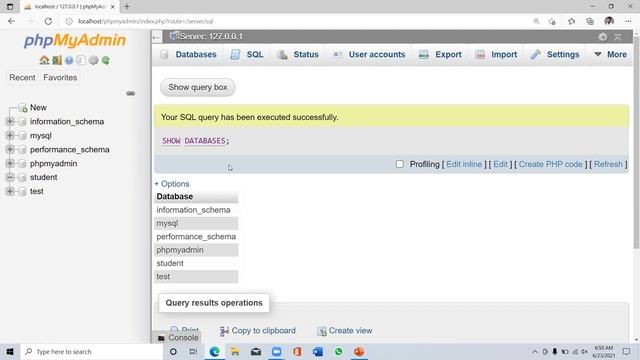The width and height of the screenshot is (640, 360).
Task: Click SHOW DATABASES query text
Action: point(196,141)
